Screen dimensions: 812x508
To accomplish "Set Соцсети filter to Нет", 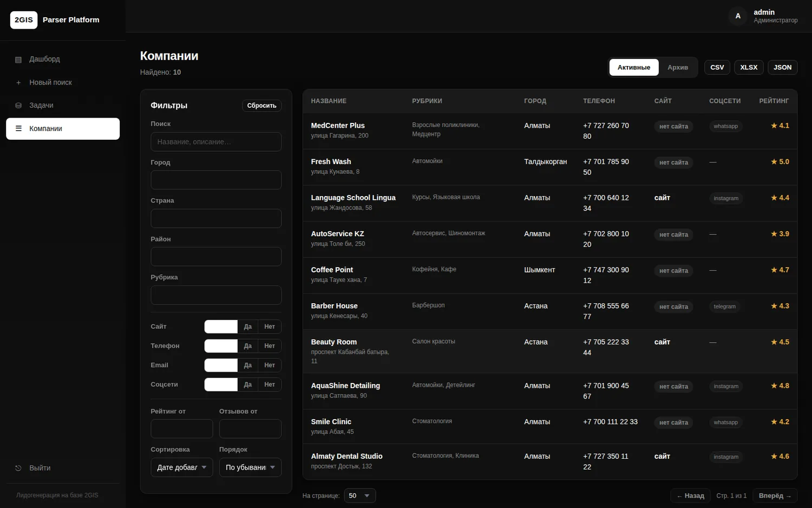I will 270,385.
